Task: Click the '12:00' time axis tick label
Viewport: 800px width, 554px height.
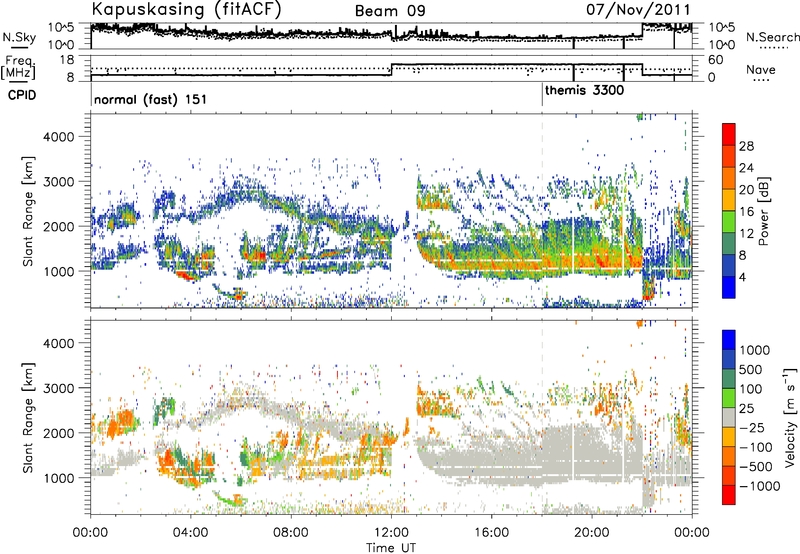Action: click(391, 533)
